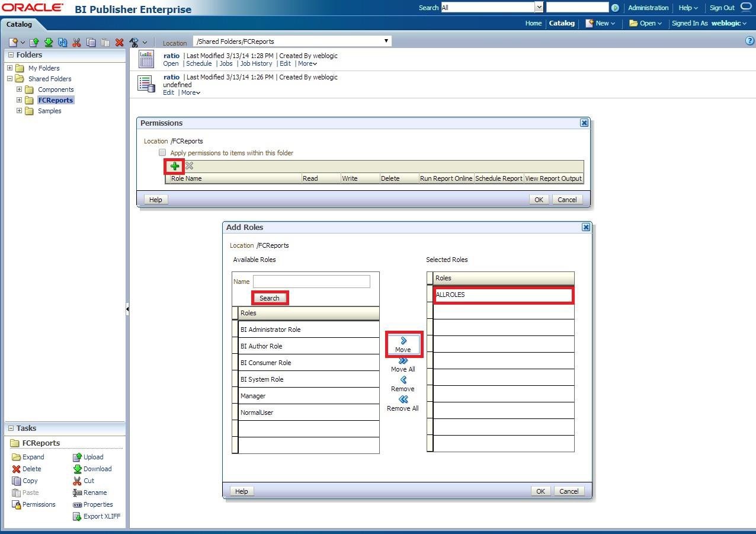Image resolution: width=756 pixels, height=534 pixels.
Task: Click Remove single-arrow icon
Action: [x=403, y=380]
